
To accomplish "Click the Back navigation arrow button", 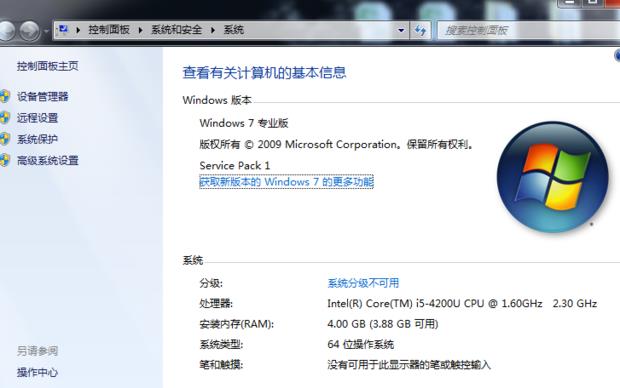I will (6, 30).
